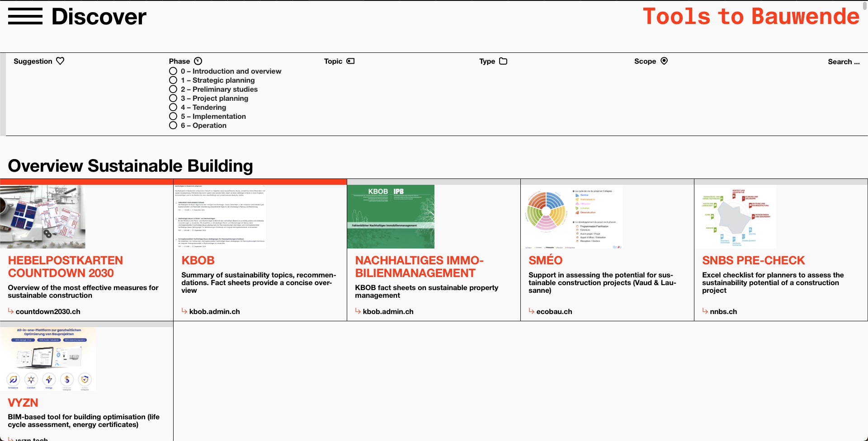Click the arrow icon before nnbs.ch

(705, 311)
